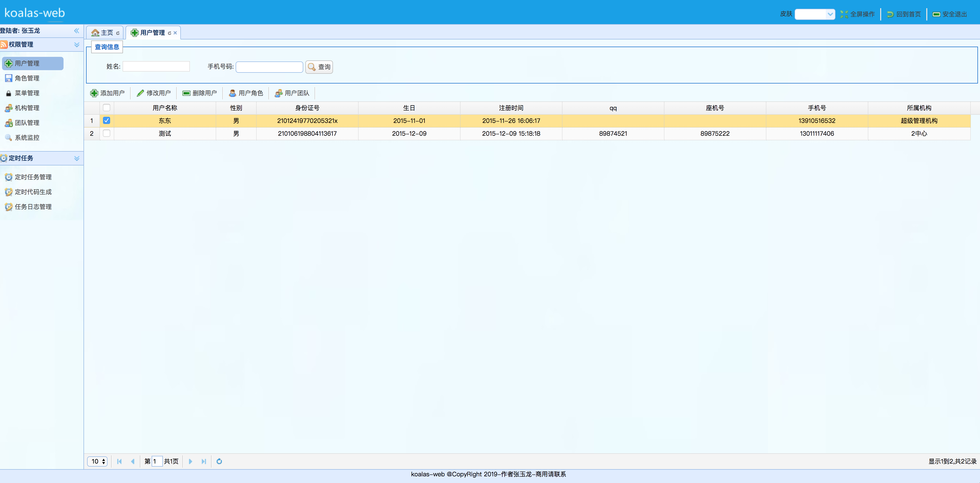This screenshot has width=980, height=483.
Task: Click registration time 2015-12-09 15:18:18
Action: (511, 134)
